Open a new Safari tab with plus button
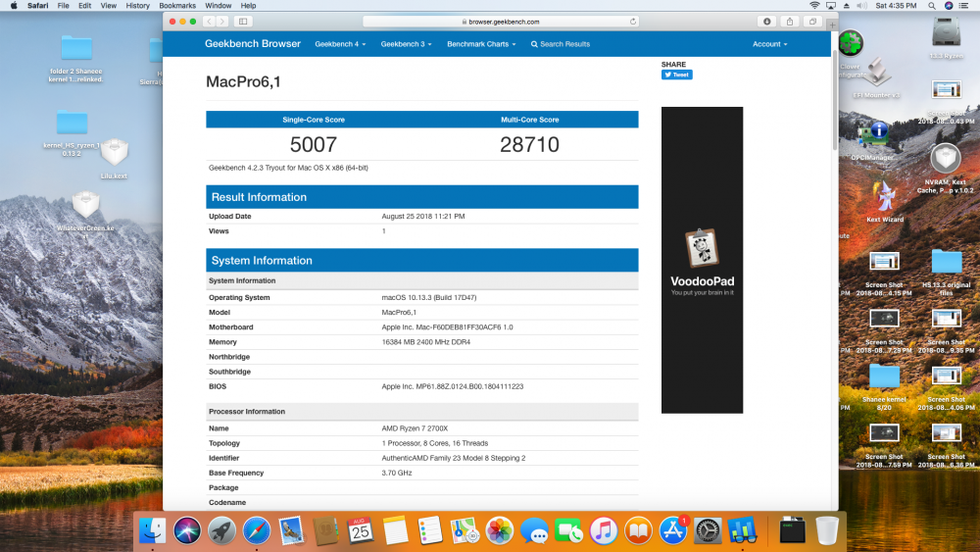Screen dimensions: 980x552 (832, 25)
